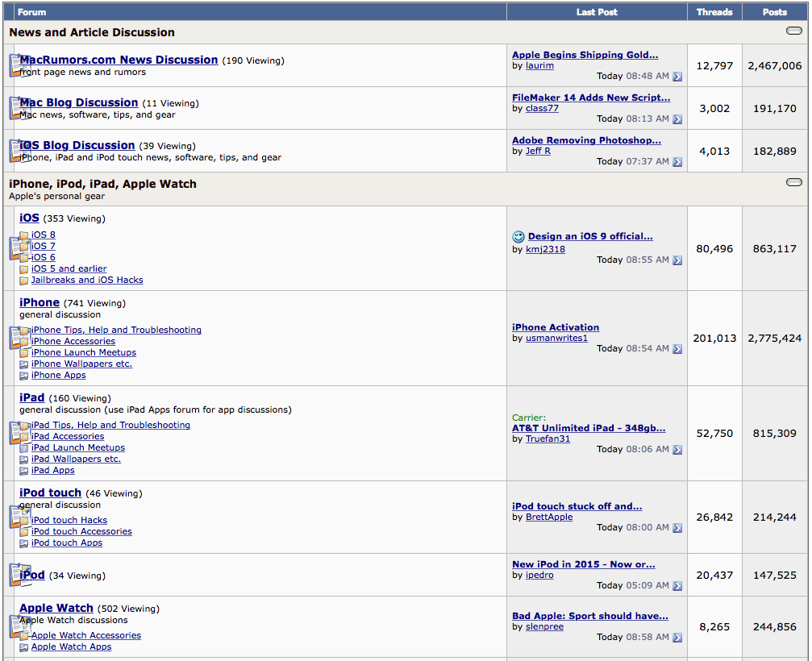
Task: Go to last post arrow for FileMaker 14 thread
Action: pyautogui.click(x=677, y=119)
